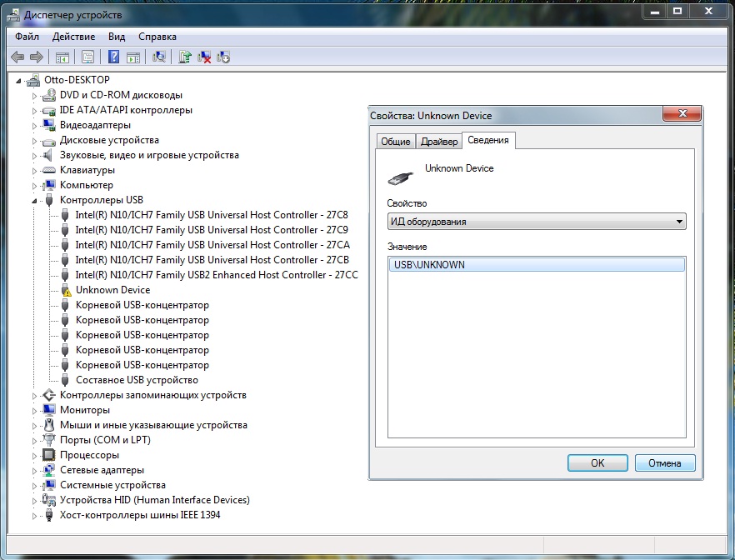Viewport: 735px width, 560px height.
Task: Click the Otto-DESKTOP computer icon
Action: point(33,80)
